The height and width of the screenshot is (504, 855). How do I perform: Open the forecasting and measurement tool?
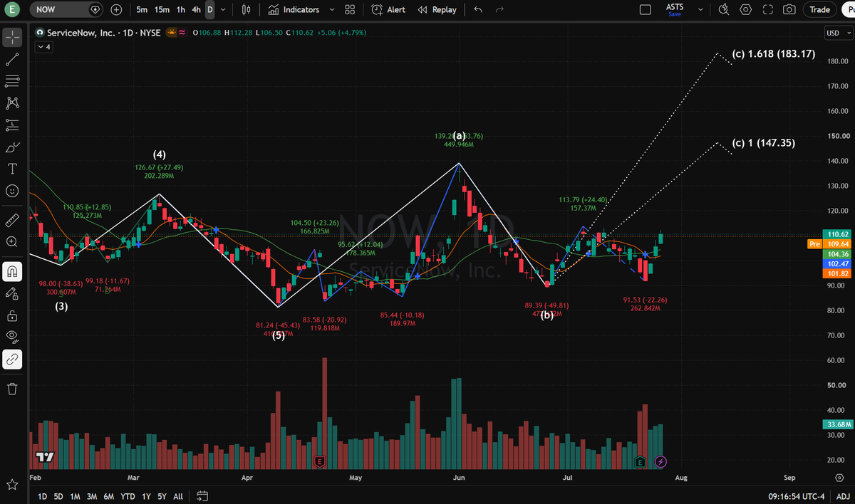(x=12, y=125)
